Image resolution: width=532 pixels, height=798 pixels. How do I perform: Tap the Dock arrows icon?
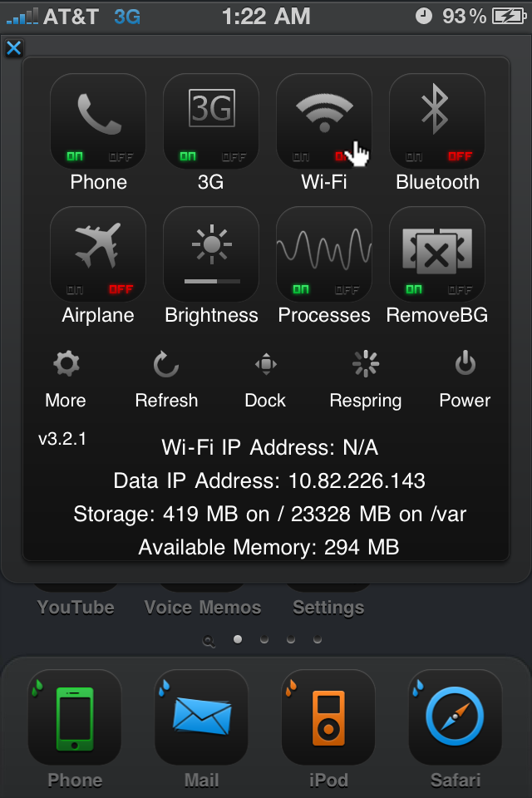pyautogui.click(x=266, y=364)
